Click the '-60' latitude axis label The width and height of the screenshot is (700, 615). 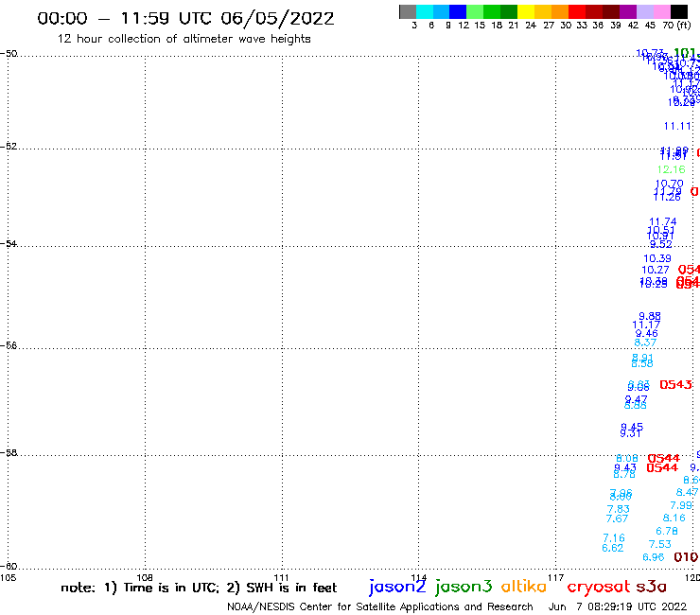(x=9, y=567)
